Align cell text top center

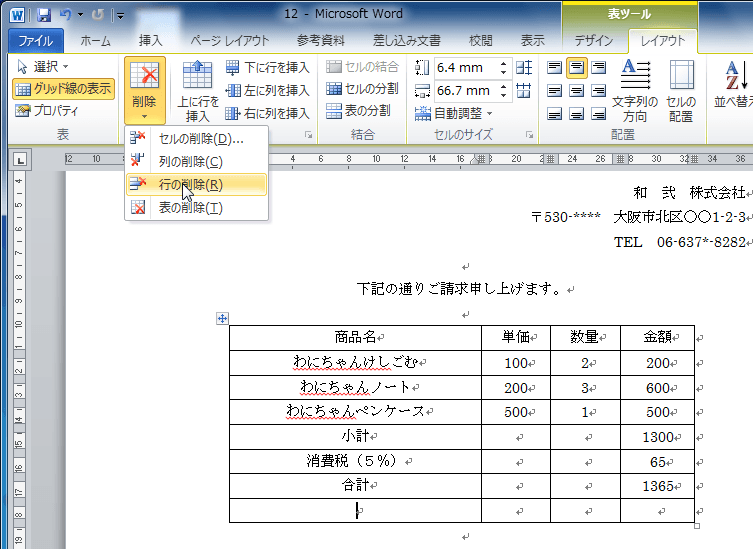point(577,68)
